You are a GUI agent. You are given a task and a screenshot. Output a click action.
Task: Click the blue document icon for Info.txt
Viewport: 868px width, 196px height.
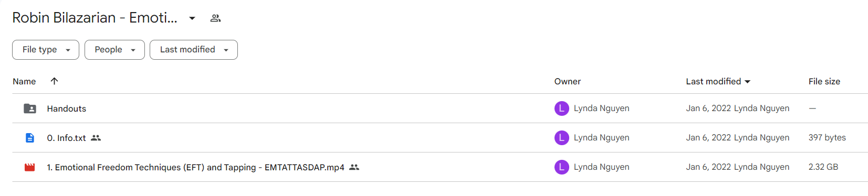coord(30,138)
